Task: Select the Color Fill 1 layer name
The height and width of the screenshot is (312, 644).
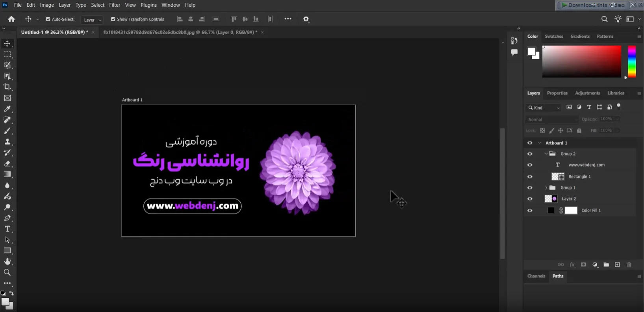Action: tap(591, 210)
